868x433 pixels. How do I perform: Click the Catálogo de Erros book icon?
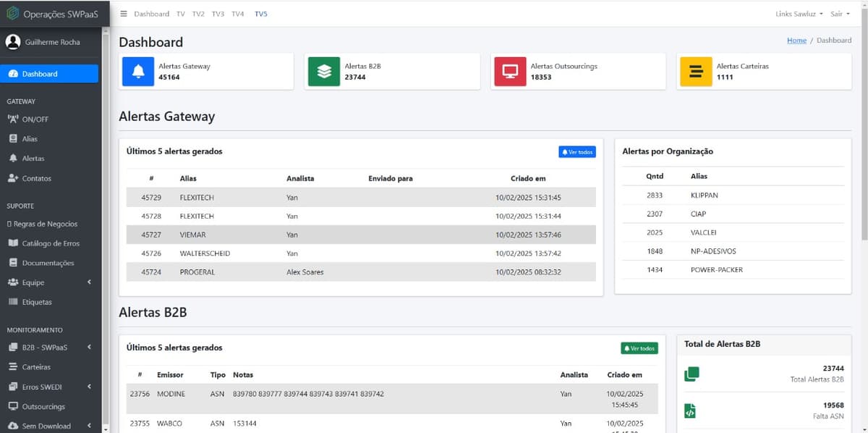pyautogui.click(x=13, y=243)
